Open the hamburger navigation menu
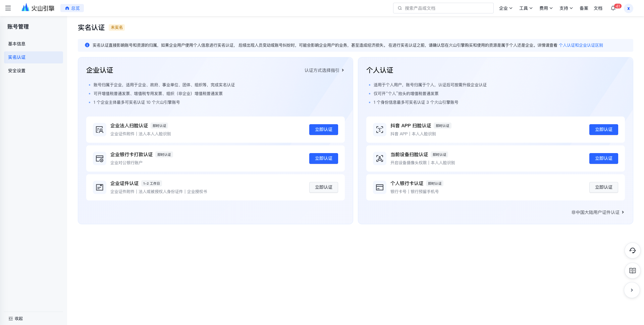This screenshot has width=644, height=325. 8,8
